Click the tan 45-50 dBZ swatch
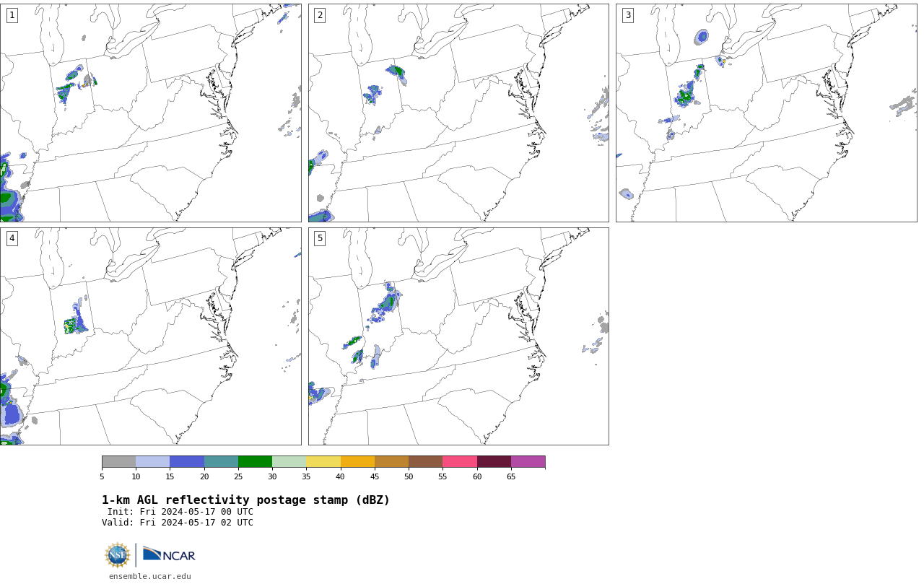 click(391, 462)
